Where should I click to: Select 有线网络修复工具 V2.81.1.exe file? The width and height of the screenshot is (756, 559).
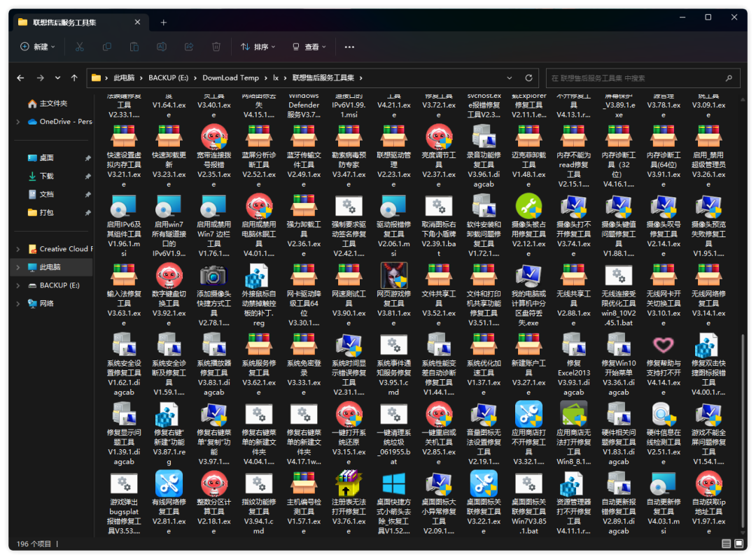point(169,503)
